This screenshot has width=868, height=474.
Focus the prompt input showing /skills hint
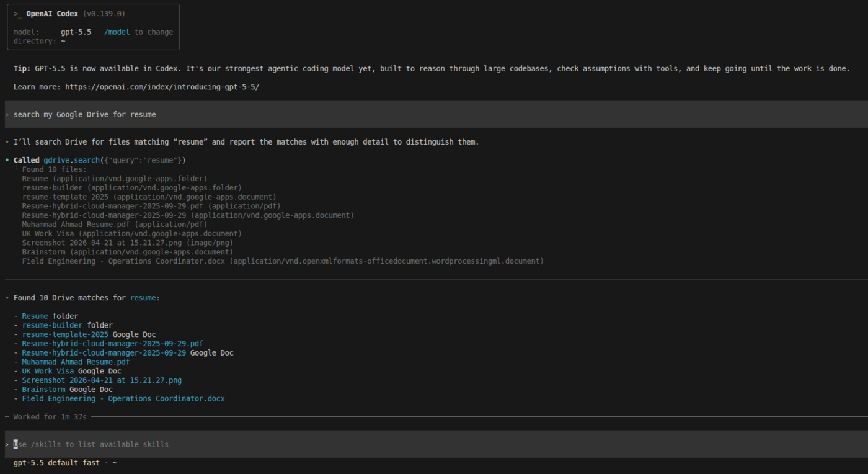436,444
